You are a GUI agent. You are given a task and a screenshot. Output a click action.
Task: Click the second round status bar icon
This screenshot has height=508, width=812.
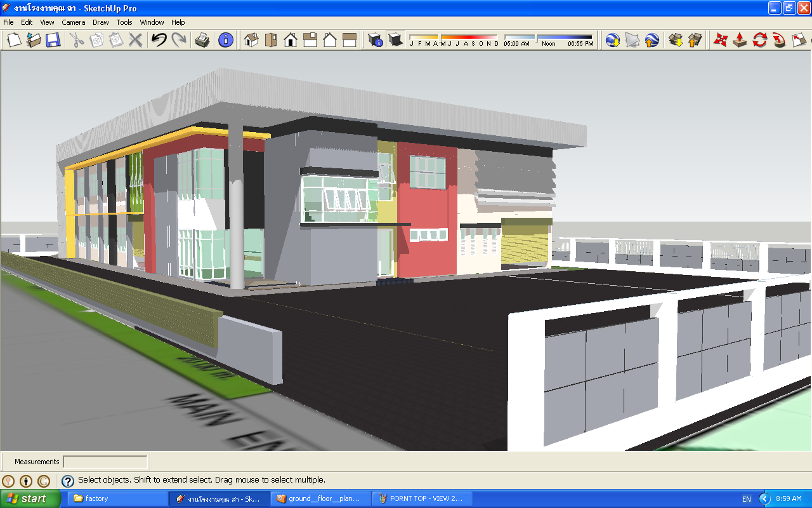(x=26, y=481)
